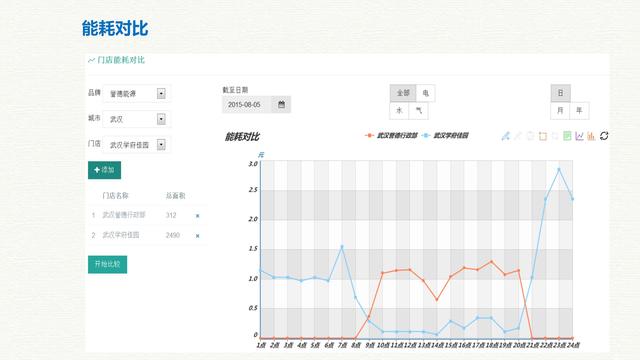The width and height of the screenshot is (640, 360).
Task: Select the 电 electricity tab
Action: click(x=425, y=93)
